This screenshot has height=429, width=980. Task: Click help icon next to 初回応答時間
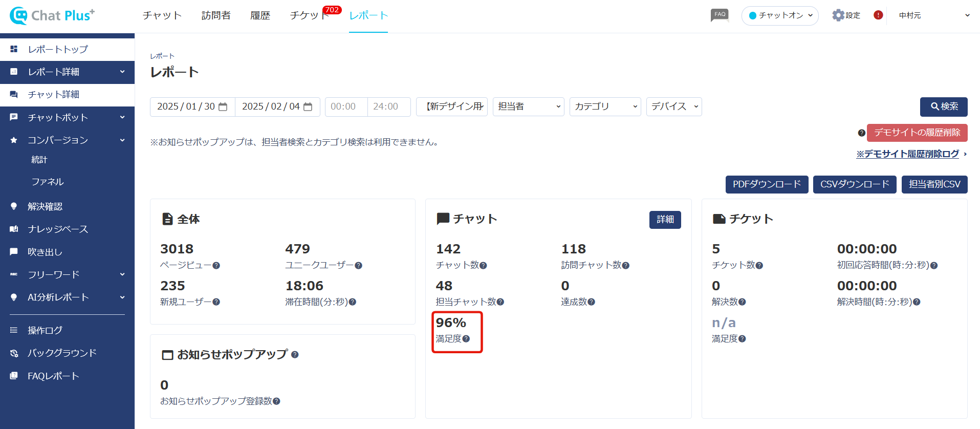click(933, 266)
